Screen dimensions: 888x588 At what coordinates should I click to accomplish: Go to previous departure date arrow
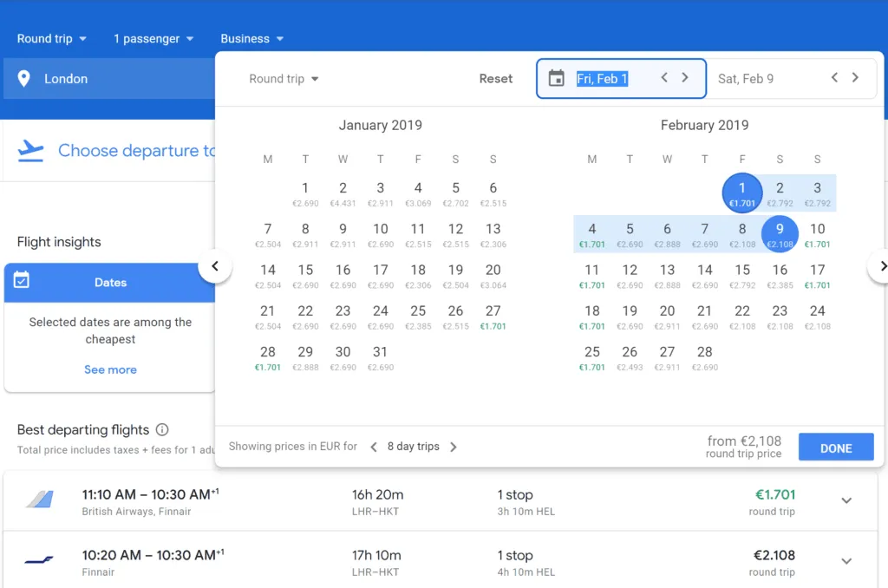[x=664, y=78]
